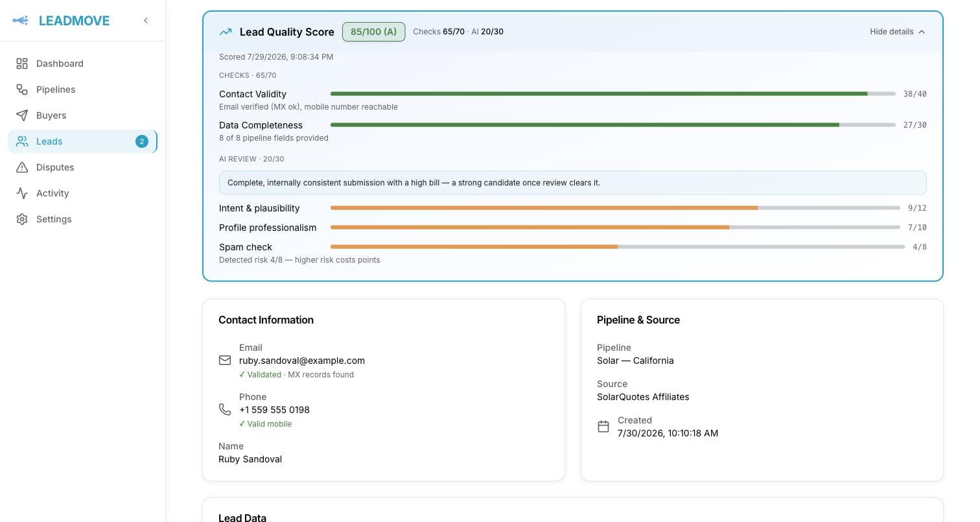Click the Leads people icon

tap(22, 141)
